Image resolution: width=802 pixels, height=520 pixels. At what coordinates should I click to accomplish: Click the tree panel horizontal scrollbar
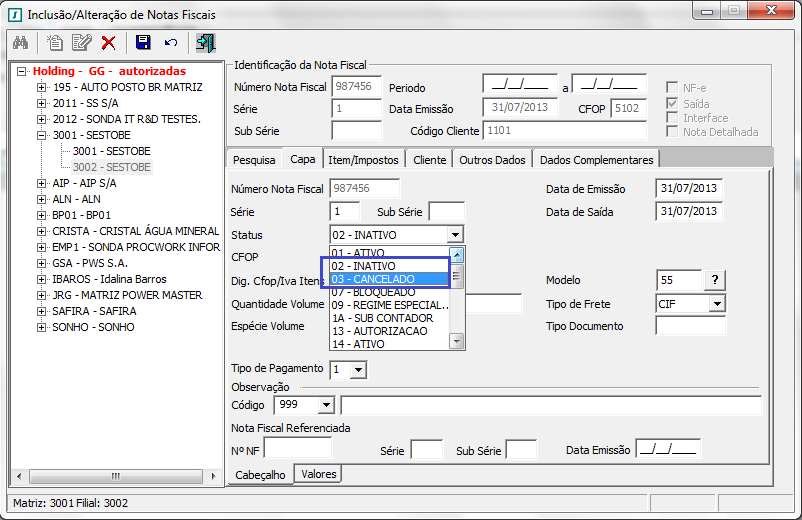pos(115,476)
